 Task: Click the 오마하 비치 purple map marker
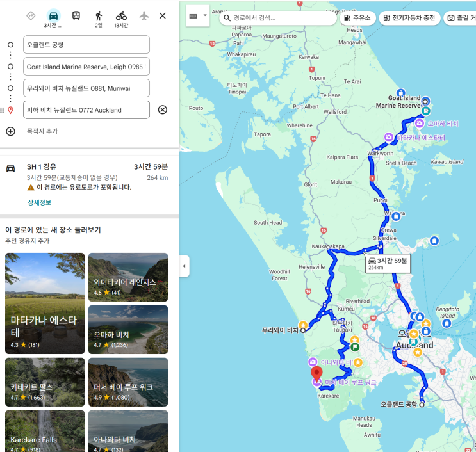[419, 124]
